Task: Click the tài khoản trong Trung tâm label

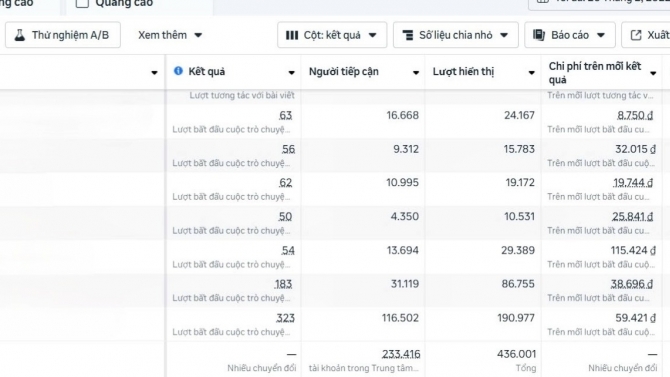Action: pos(364,368)
